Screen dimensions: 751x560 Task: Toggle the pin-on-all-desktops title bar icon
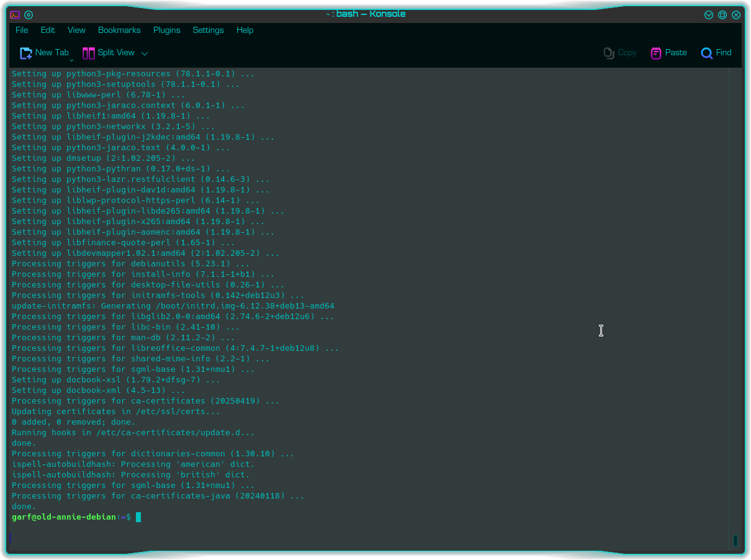[29, 15]
